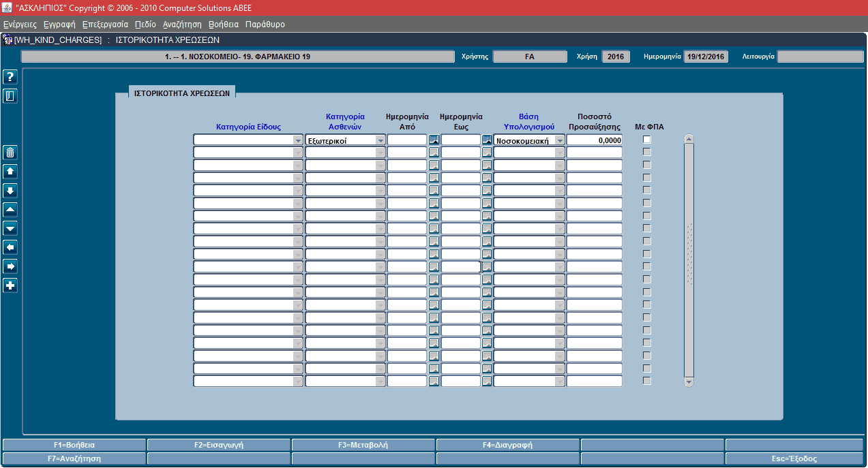Open the Νοσοκομειακή calculation base dropdown
The height and width of the screenshot is (468, 868).
click(x=560, y=140)
